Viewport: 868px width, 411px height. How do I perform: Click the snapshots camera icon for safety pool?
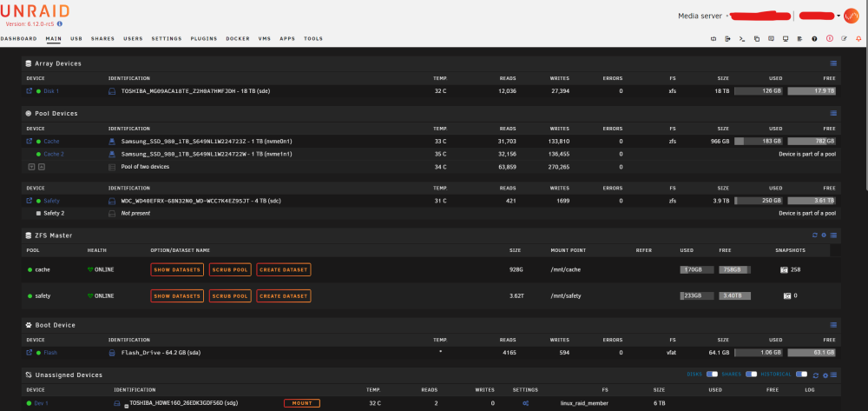coord(786,295)
